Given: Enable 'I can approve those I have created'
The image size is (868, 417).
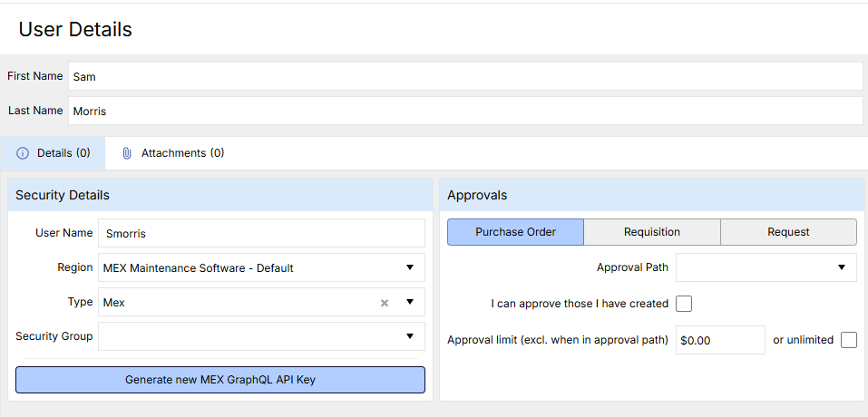Looking at the screenshot, I should [x=684, y=304].
